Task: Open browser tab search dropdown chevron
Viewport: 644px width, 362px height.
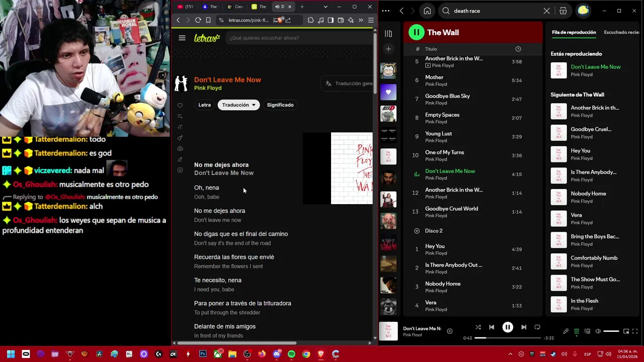Action: tap(326, 7)
